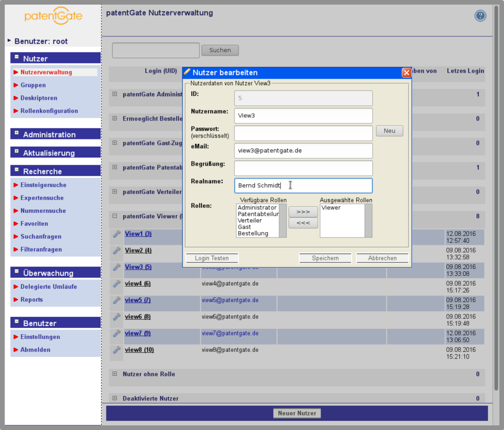Click the wrench icon next to view6 (8)
Image resolution: width=504 pixels, height=430 pixels.
coord(117,317)
